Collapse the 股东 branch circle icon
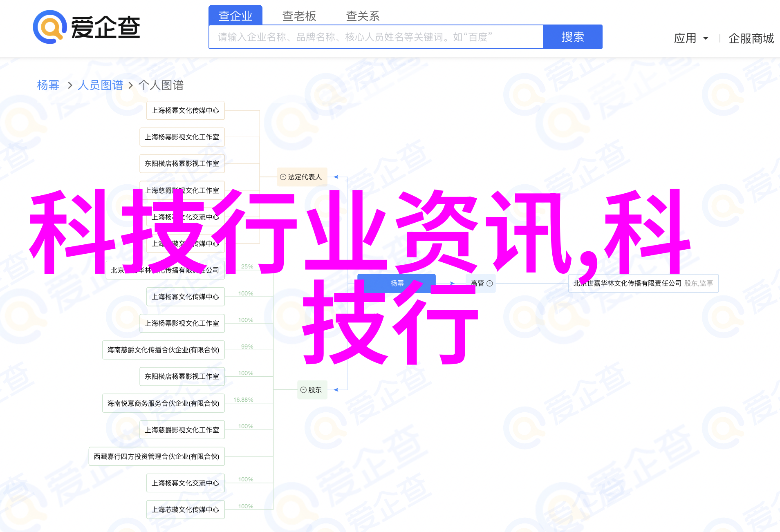The width and height of the screenshot is (780, 532). tap(303, 390)
